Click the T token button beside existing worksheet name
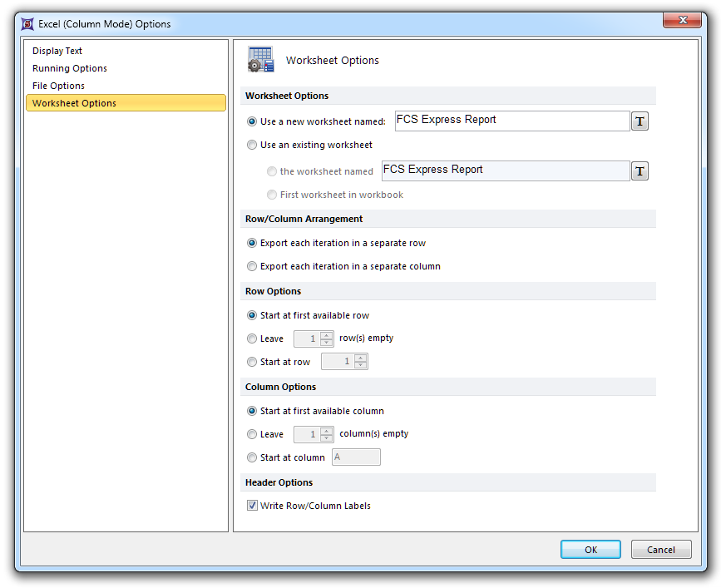The image size is (721, 588). coord(640,171)
